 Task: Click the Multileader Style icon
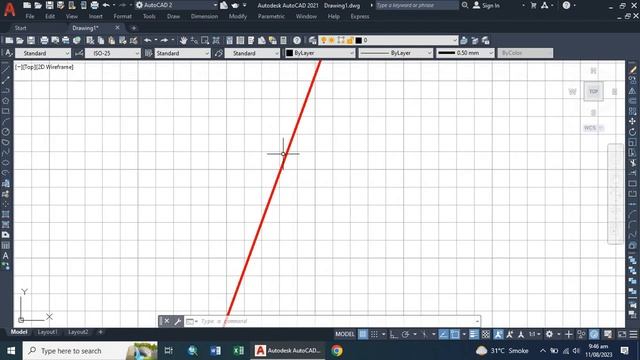coord(219,53)
